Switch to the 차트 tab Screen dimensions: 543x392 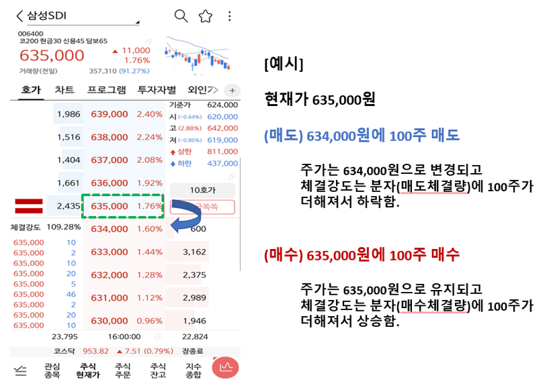(65, 90)
